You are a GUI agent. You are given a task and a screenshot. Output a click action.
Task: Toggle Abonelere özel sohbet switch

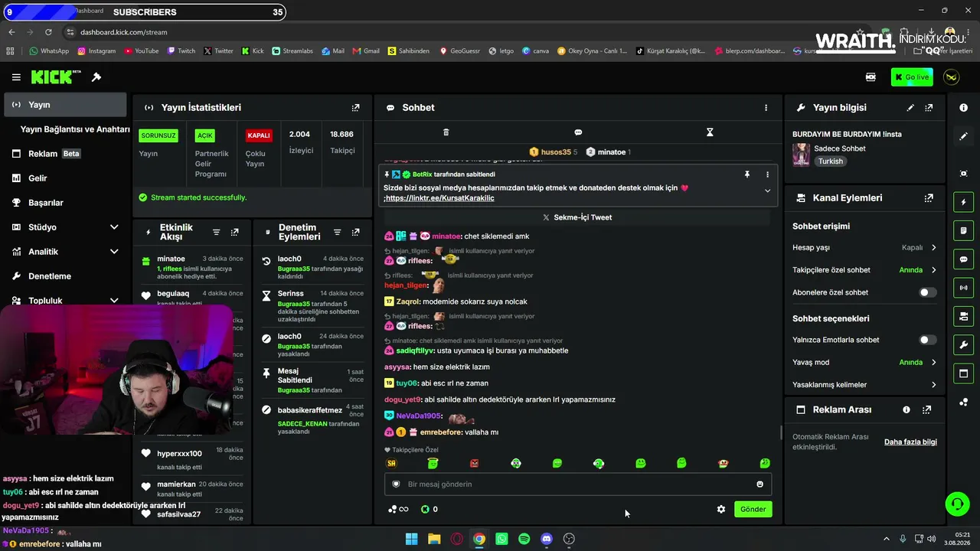click(927, 292)
